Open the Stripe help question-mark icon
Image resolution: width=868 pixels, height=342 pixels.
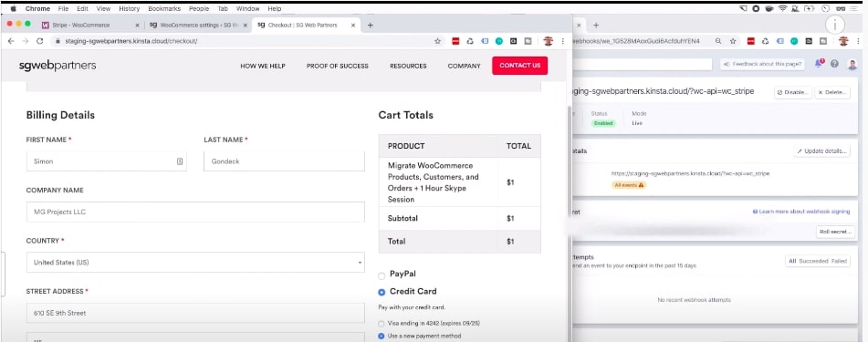pyautogui.click(x=835, y=64)
